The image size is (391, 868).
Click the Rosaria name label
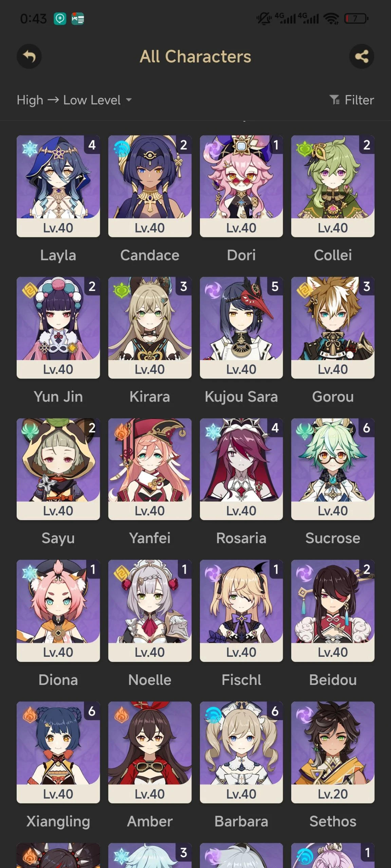click(x=241, y=538)
